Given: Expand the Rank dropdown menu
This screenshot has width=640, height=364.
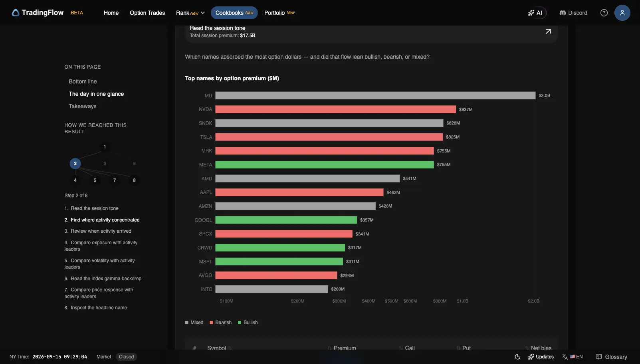Looking at the screenshot, I should 190,13.
